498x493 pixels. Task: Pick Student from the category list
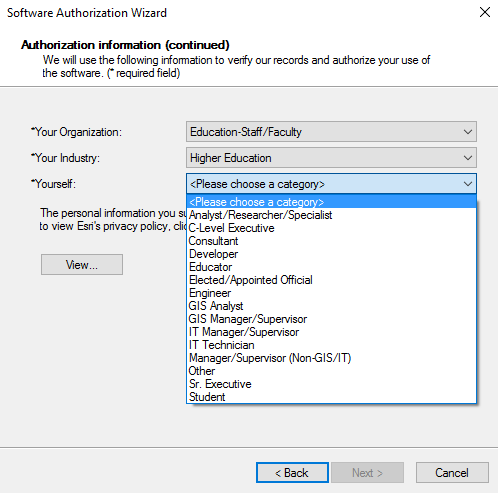[331, 397]
